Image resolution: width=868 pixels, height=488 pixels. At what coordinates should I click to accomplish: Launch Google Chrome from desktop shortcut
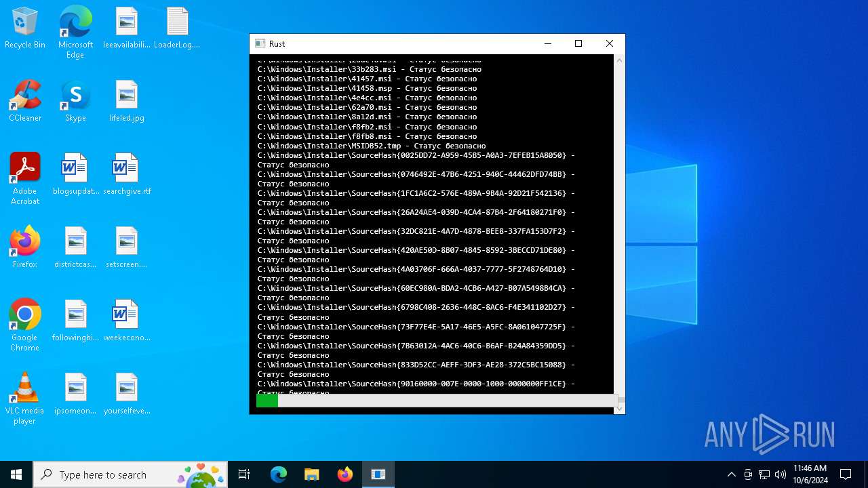click(x=25, y=326)
